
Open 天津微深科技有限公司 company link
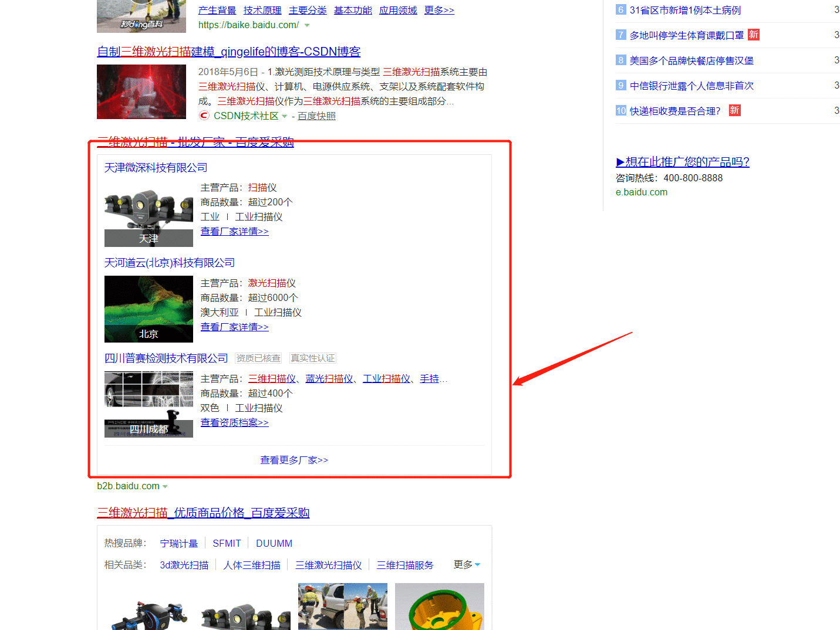[x=156, y=168]
